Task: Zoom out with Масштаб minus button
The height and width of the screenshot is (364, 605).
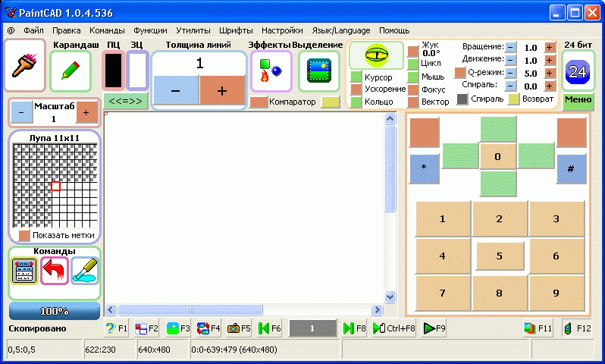Action: click(21, 112)
